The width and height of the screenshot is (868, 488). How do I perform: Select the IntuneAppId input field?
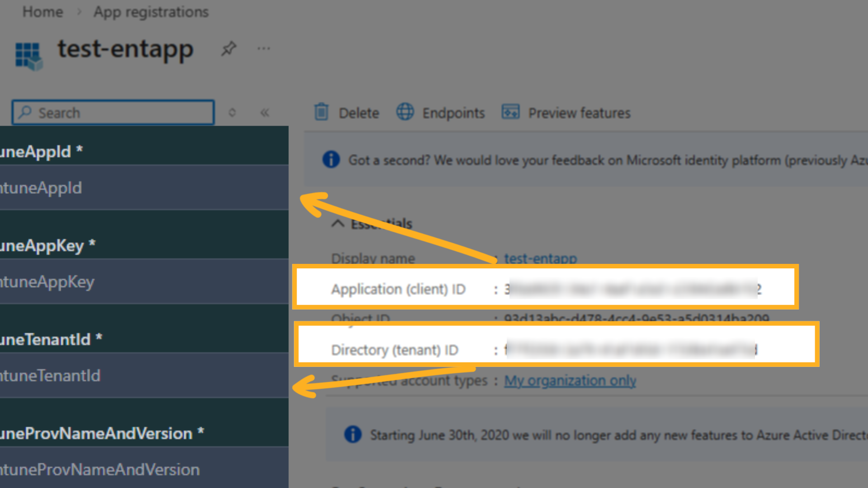click(x=136, y=188)
